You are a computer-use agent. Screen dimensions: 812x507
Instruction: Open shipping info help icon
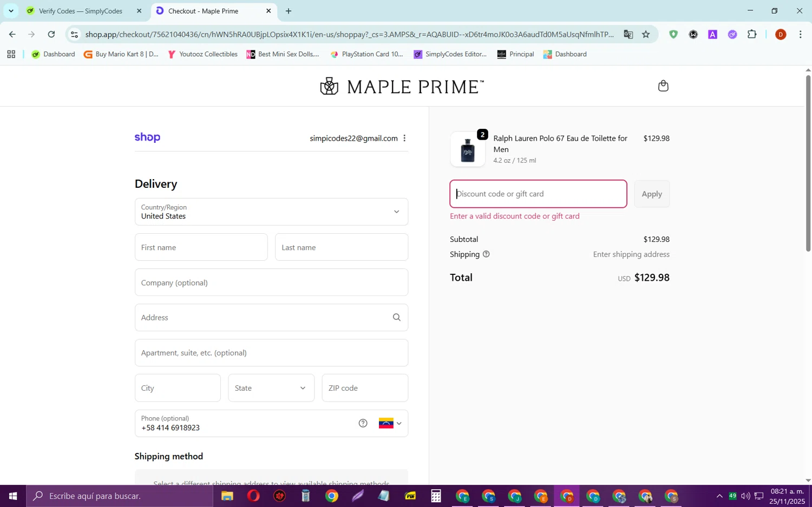click(x=486, y=254)
